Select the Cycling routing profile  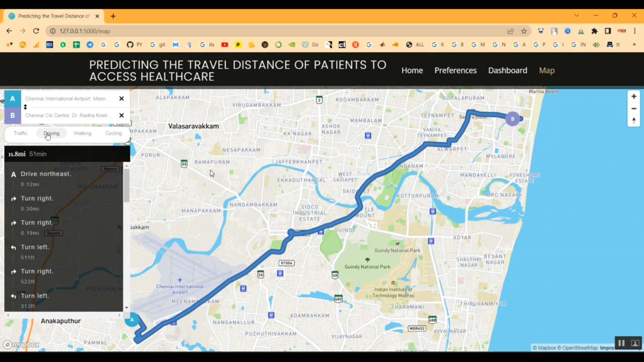point(113,133)
